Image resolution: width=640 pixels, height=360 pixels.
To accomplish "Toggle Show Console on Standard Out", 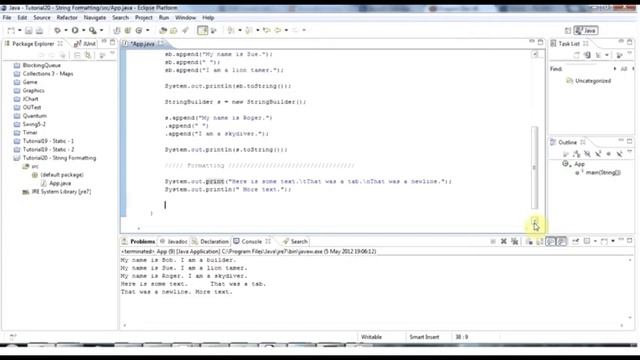I will [551, 241].
